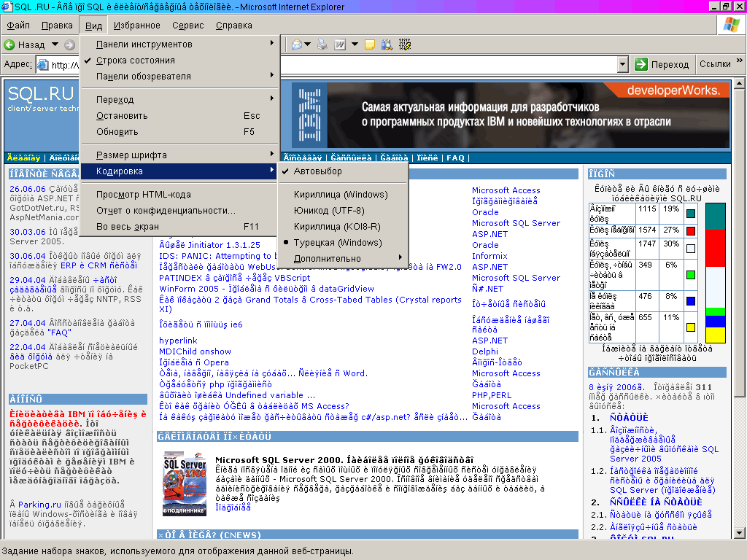Open the Избранное menu
The image size is (747, 560).
click(x=137, y=26)
